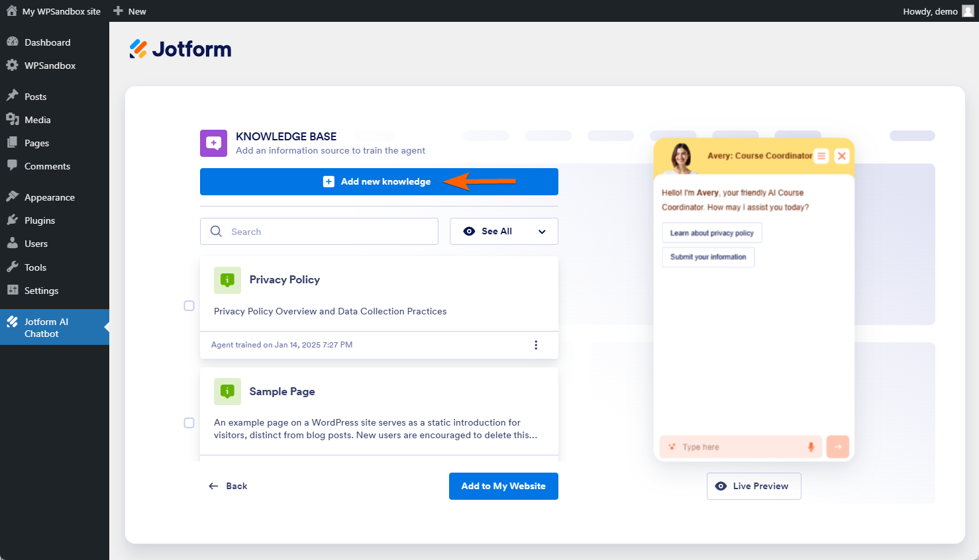
Task: Click My WPSandbox site link in admin bar
Action: point(62,11)
